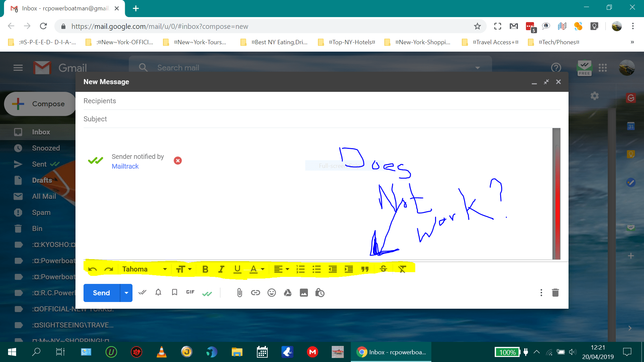The image size is (644, 362).
Task: Open the Spam folder
Action: (41, 212)
